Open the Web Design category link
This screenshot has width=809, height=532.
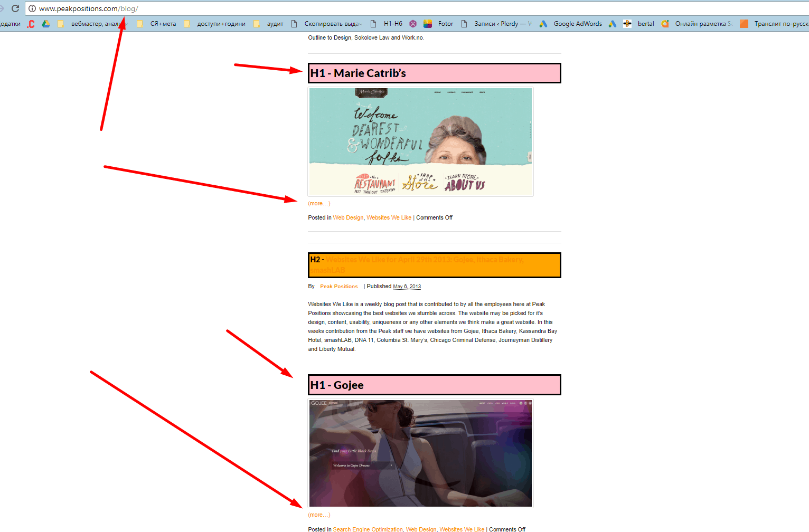pyautogui.click(x=348, y=217)
